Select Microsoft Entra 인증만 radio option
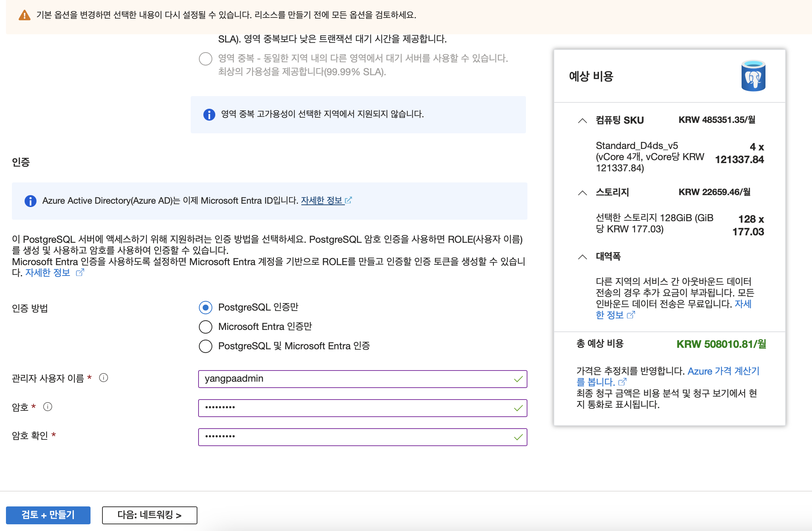This screenshot has height=531, width=812. pos(206,327)
